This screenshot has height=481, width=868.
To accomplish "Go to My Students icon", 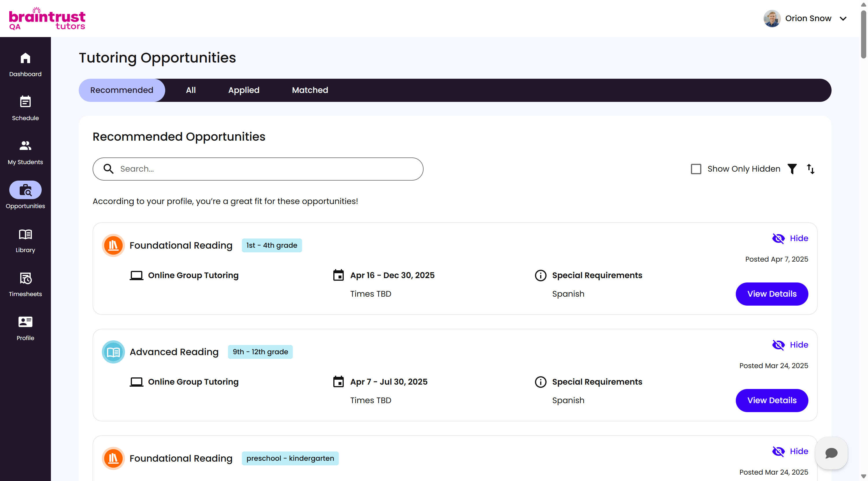I will [25, 146].
